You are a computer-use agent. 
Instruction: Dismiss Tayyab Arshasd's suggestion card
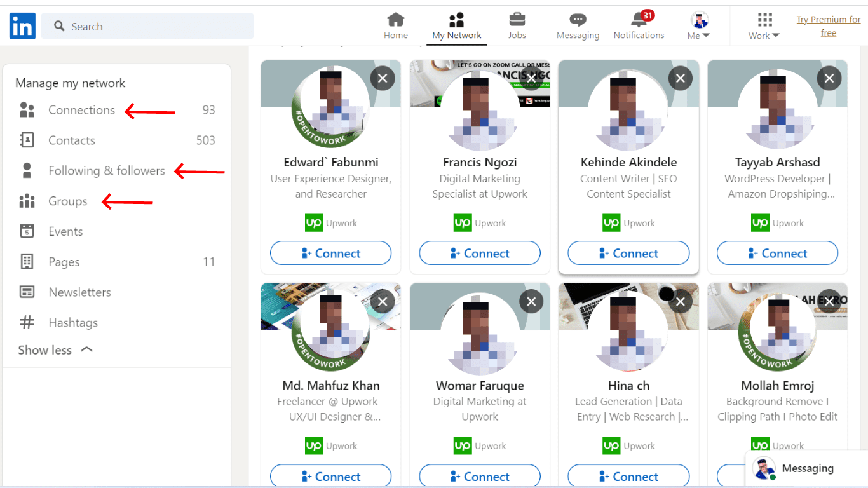(x=829, y=79)
